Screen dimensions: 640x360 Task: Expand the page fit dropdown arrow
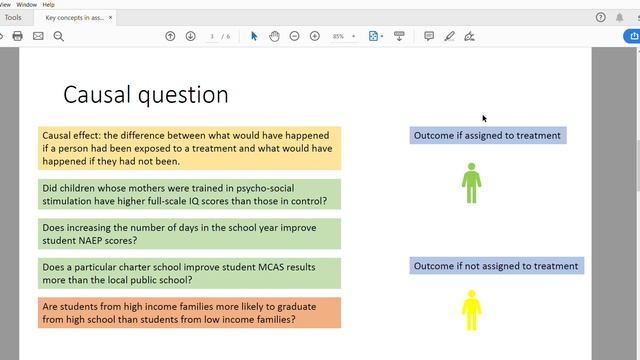382,36
